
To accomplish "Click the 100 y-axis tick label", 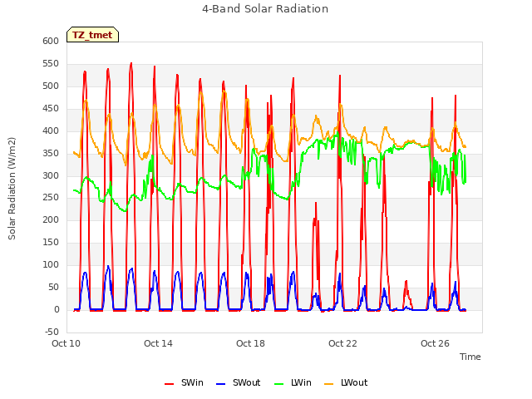I will [x=51, y=264].
